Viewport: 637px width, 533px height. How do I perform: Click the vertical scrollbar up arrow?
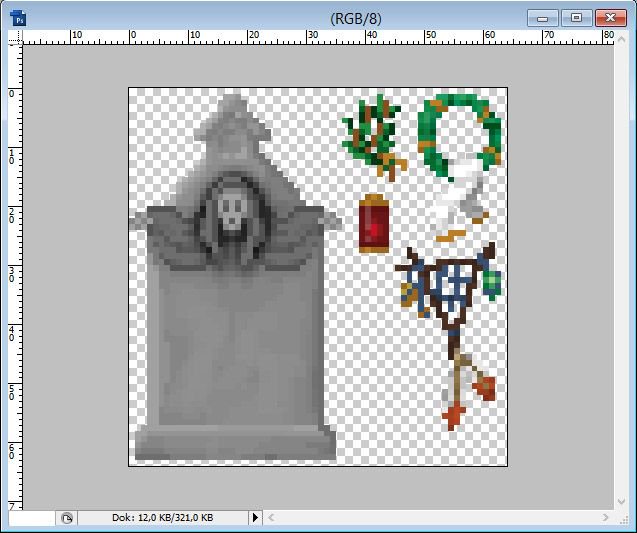coord(621,39)
